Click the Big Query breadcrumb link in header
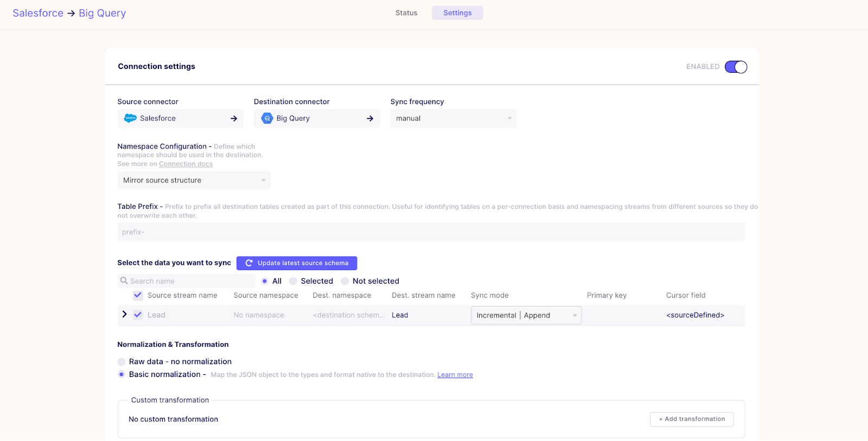This screenshot has height=441, width=868. (x=103, y=13)
